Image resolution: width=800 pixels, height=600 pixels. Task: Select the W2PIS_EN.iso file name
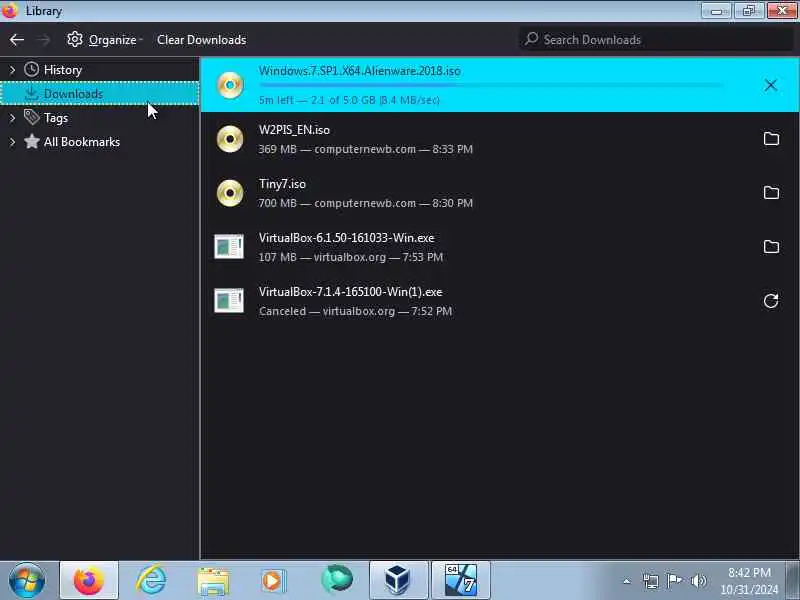[294, 130]
